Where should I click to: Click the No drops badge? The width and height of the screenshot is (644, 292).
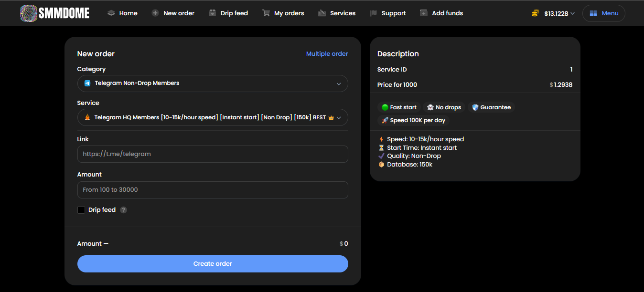[x=444, y=107]
